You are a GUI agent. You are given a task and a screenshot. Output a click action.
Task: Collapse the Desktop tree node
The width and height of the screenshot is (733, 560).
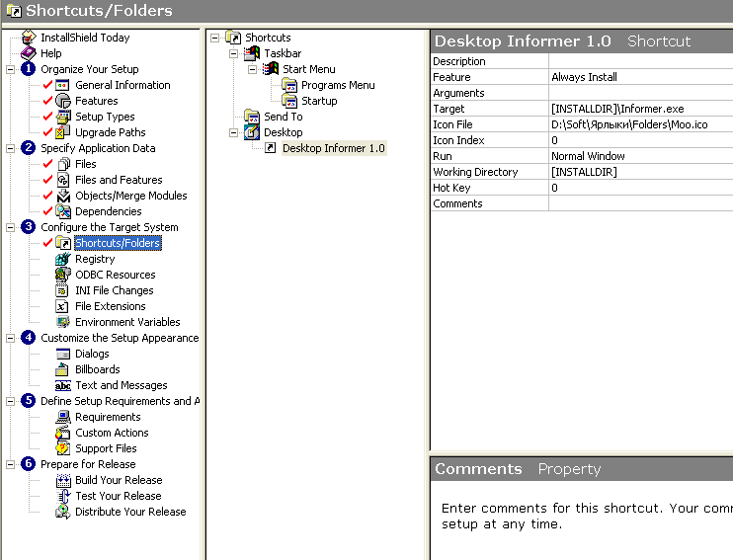click(233, 132)
